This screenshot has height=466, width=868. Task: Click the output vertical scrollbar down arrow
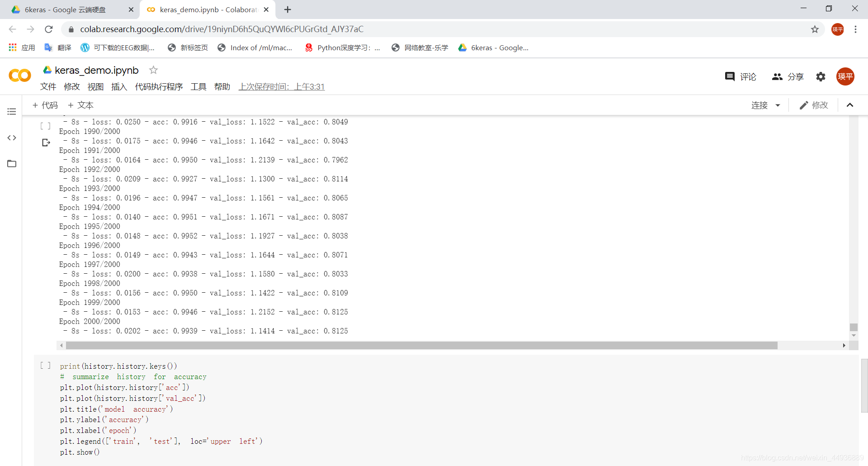854,335
